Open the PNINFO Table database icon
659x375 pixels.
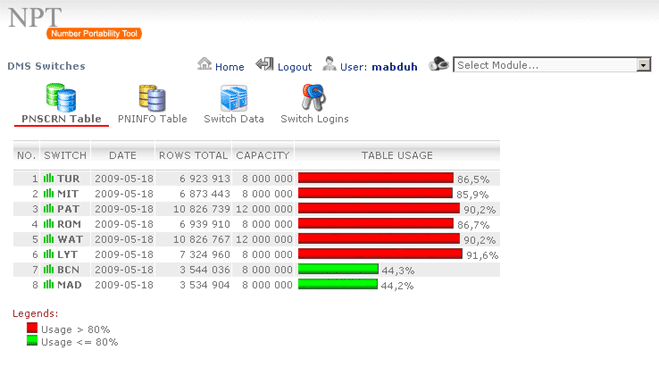(x=152, y=98)
